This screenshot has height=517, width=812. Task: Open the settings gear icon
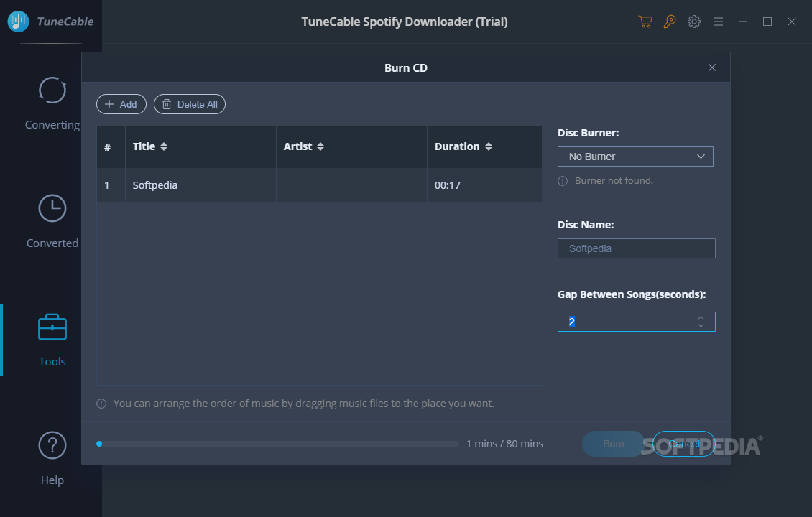pyautogui.click(x=694, y=22)
